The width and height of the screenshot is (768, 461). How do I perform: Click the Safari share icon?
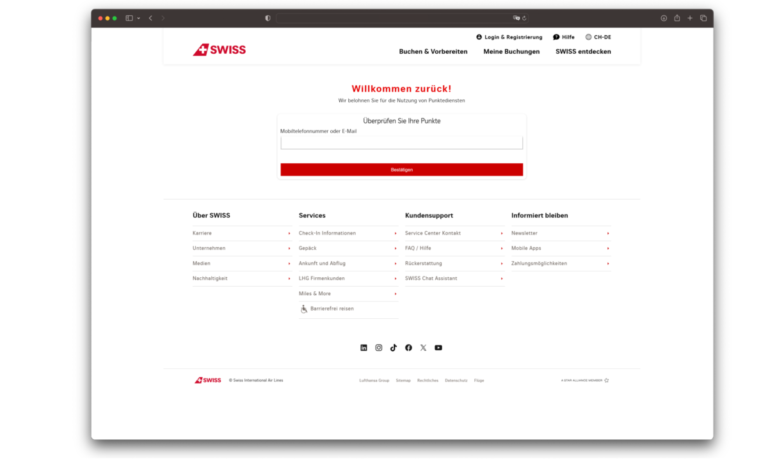point(677,18)
